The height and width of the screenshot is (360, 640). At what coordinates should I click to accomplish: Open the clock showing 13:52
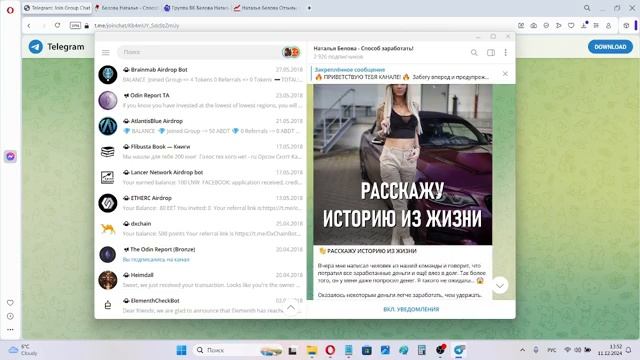pos(609,350)
